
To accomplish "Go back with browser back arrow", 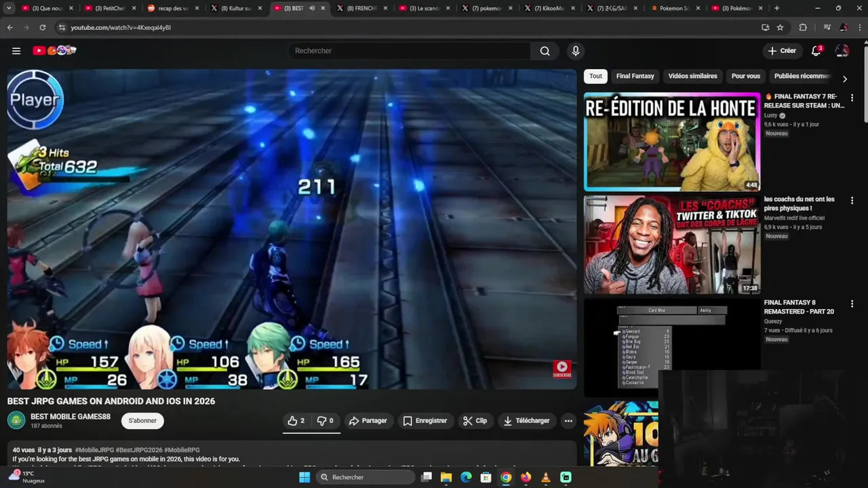I will pyautogui.click(x=9, y=27).
